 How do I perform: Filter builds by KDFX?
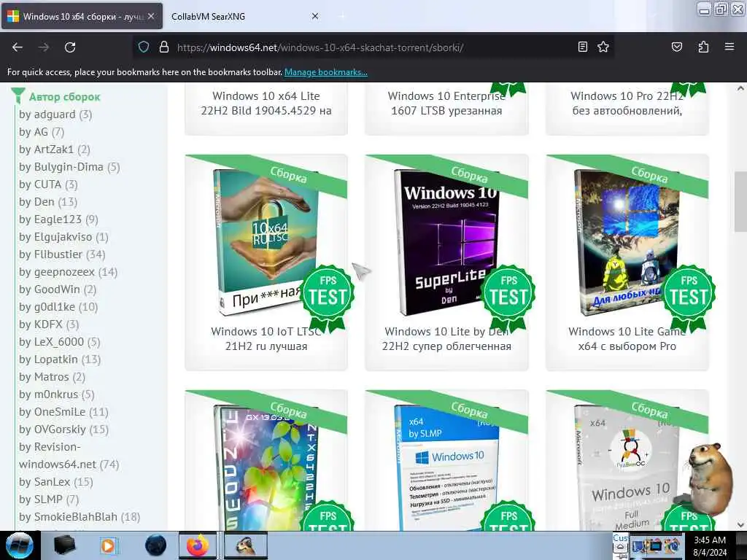[x=49, y=324]
